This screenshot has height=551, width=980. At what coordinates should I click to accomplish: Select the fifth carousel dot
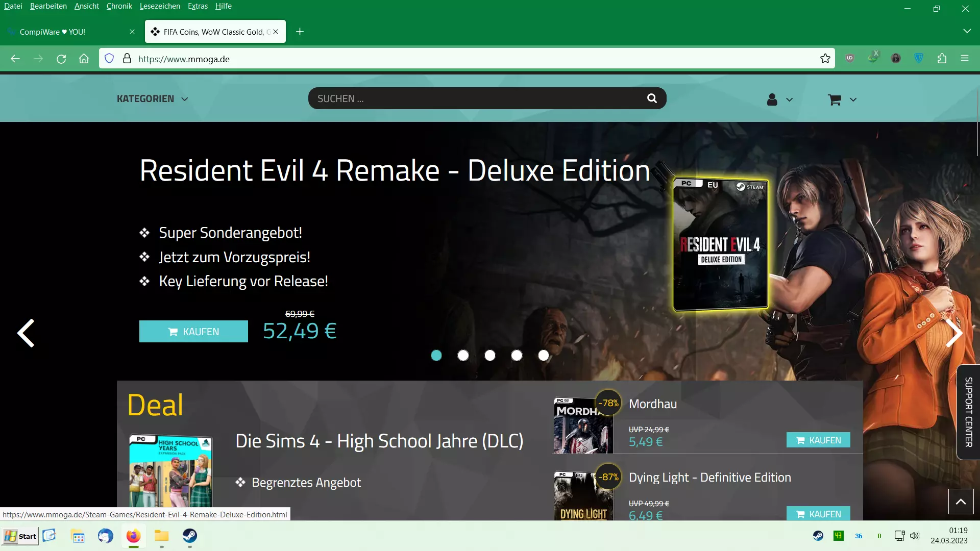pos(544,356)
